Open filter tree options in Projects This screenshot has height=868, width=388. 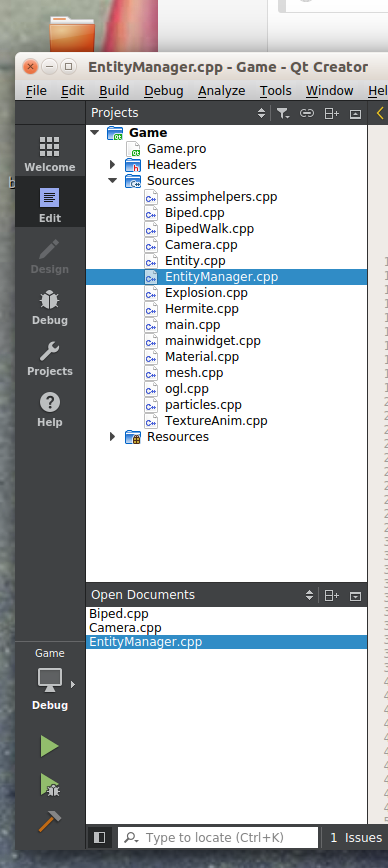(283, 113)
